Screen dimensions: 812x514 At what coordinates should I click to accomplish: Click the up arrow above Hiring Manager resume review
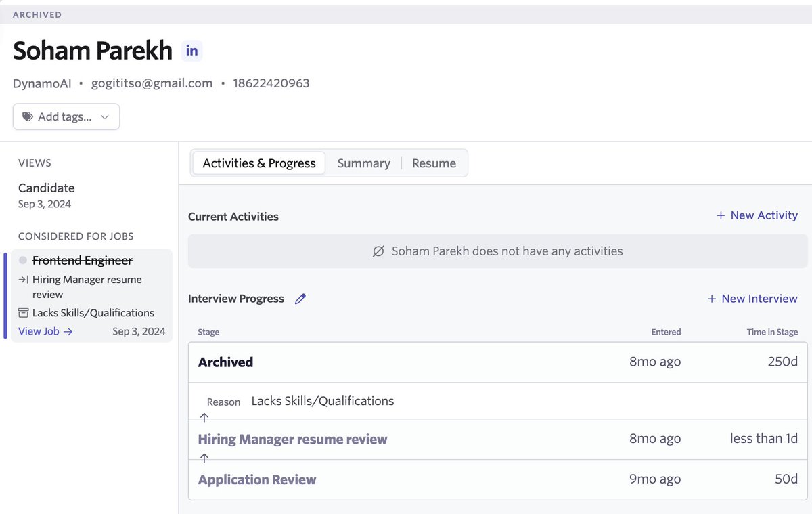pos(204,418)
